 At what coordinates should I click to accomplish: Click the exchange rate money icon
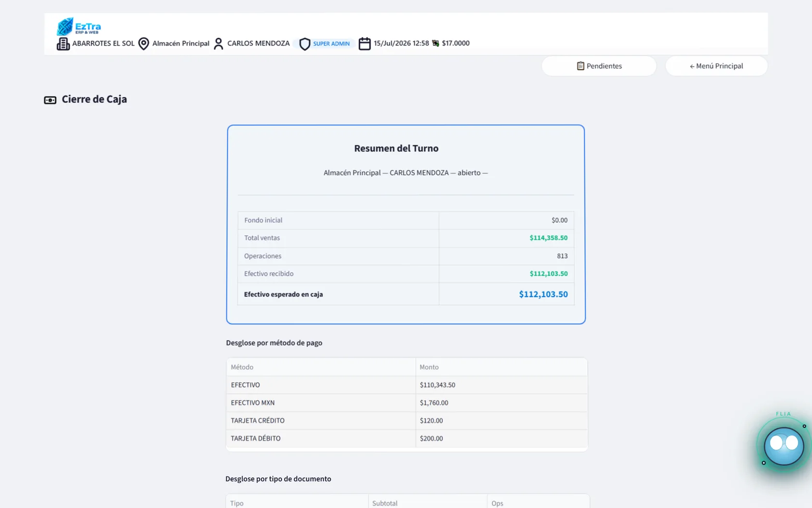[435, 43]
